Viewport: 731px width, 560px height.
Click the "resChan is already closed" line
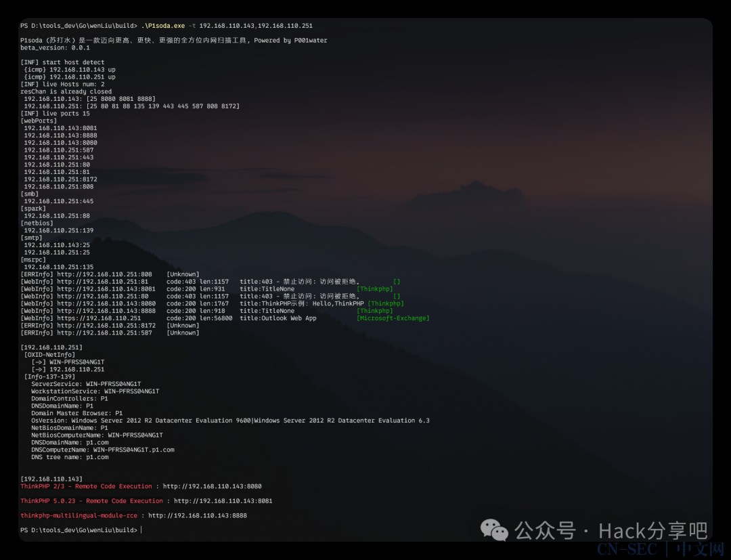pos(66,91)
